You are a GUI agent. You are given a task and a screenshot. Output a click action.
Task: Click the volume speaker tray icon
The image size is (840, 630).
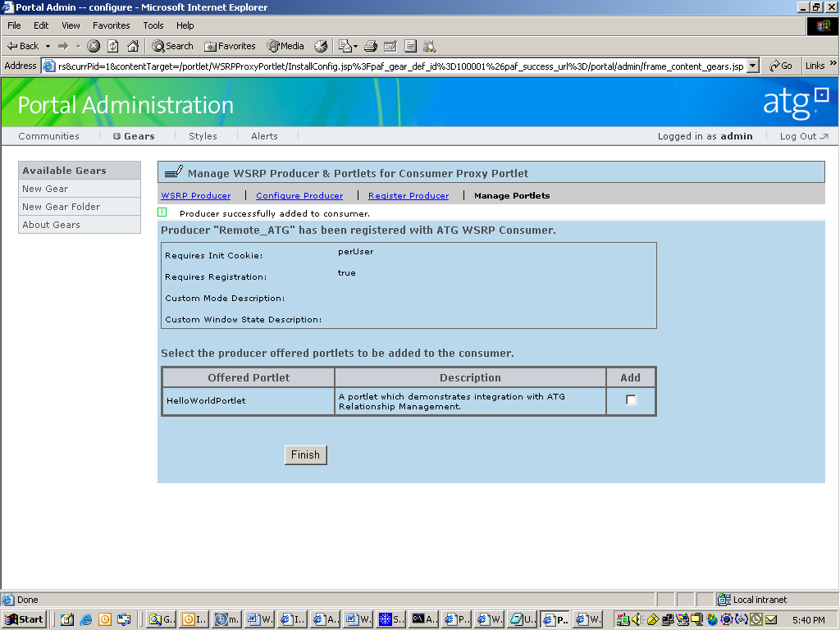pyautogui.click(x=637, y=619)
